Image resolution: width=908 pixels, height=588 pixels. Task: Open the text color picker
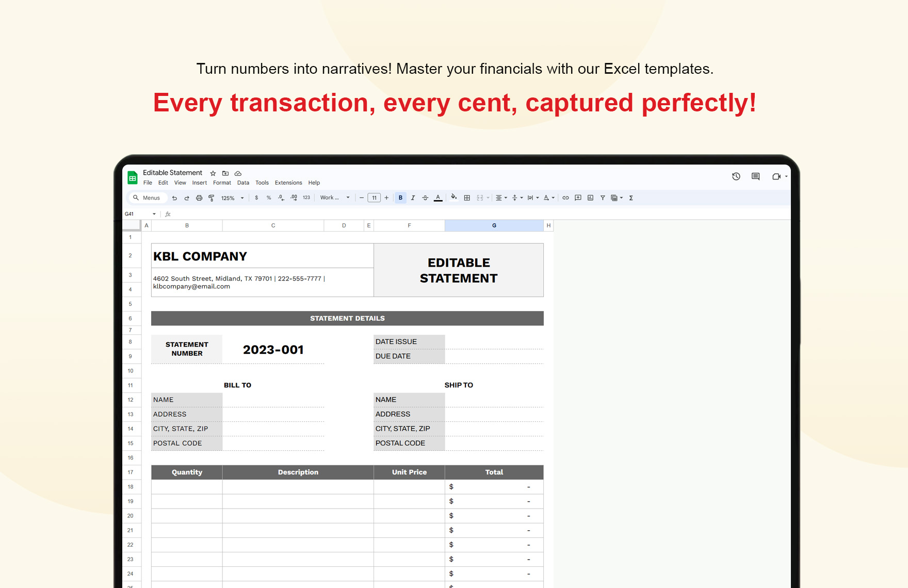coord(438,198)
